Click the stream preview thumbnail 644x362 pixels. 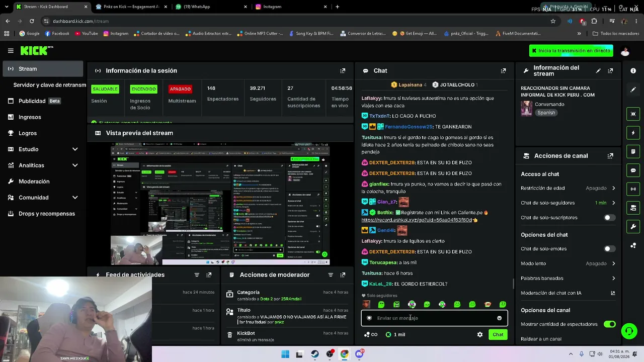pos(220,203)
